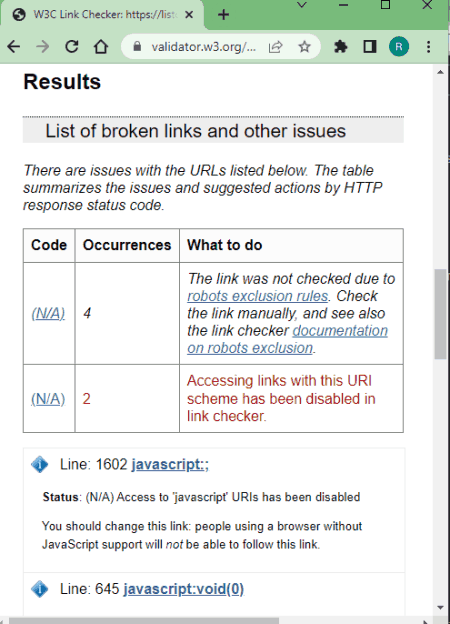Open the documentation on robots exclusion link
This screenshot has width=450, height=624.
coord(287,339)
